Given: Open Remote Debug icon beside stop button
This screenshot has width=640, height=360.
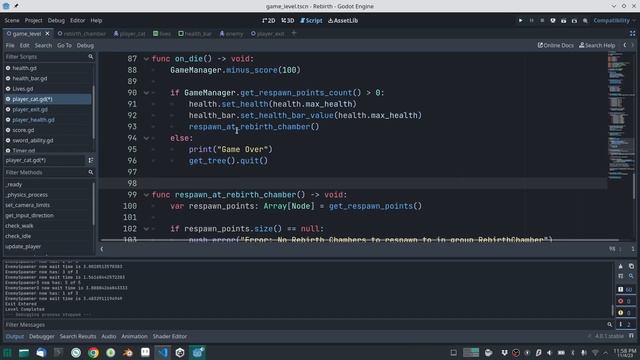Looking at the screenshot, I should point(553,20).
